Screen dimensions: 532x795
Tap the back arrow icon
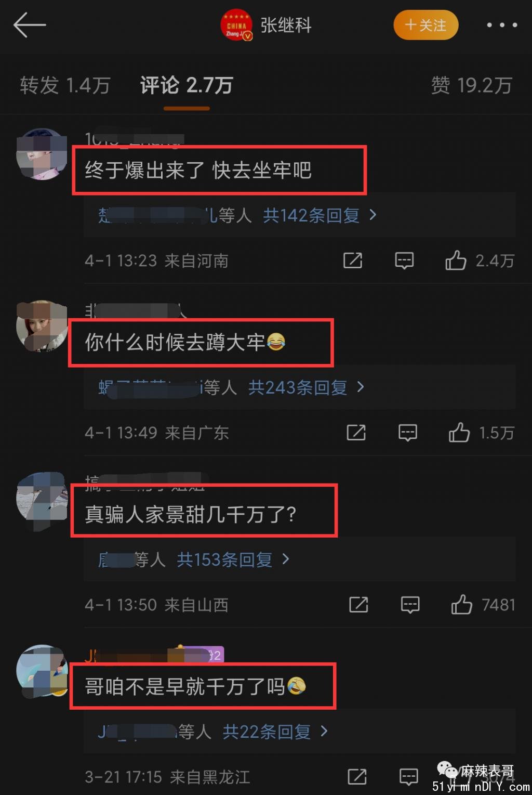click(30, 25)
